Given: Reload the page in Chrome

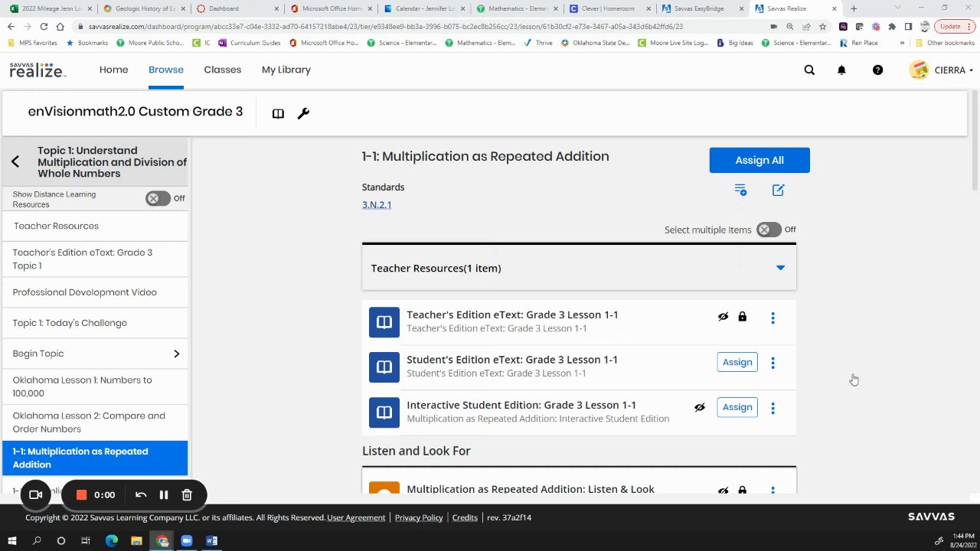Looking at the screenshot, I should 44,26.
